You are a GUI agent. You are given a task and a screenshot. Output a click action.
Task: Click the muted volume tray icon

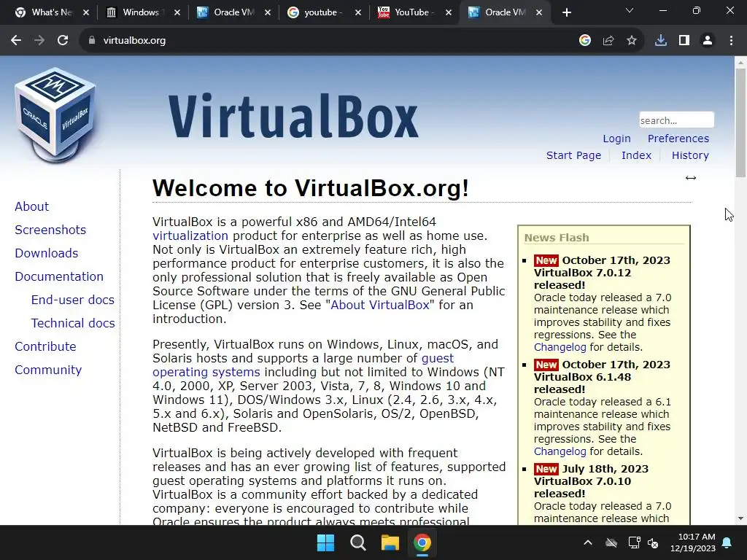coord(653,542)
